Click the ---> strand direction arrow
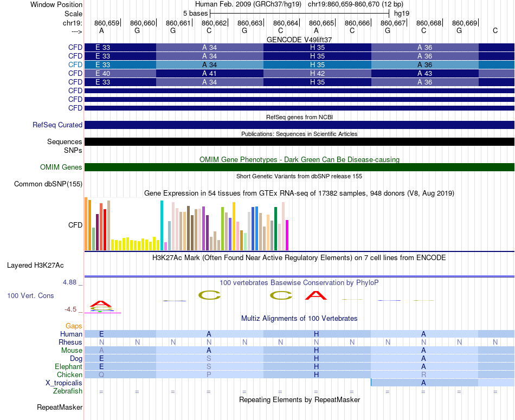Screen dimensions: 515x420 tap(77, 31)
